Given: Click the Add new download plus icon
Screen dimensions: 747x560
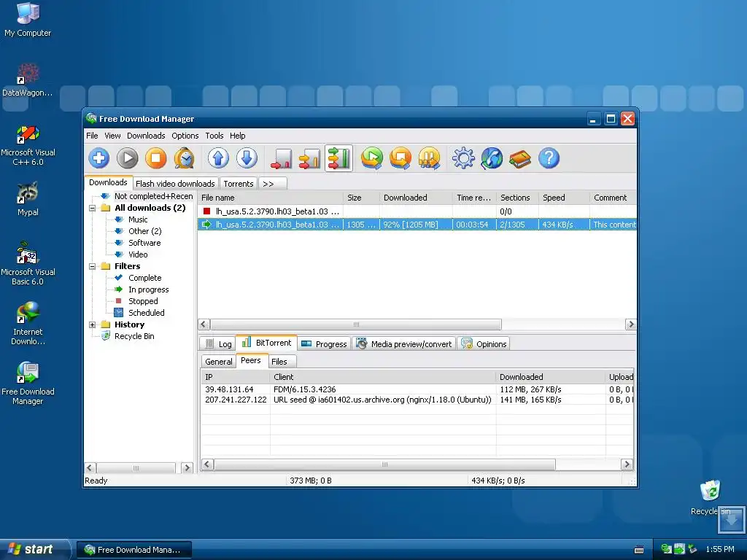Looking at the screenshot, I should pos(99,158).
